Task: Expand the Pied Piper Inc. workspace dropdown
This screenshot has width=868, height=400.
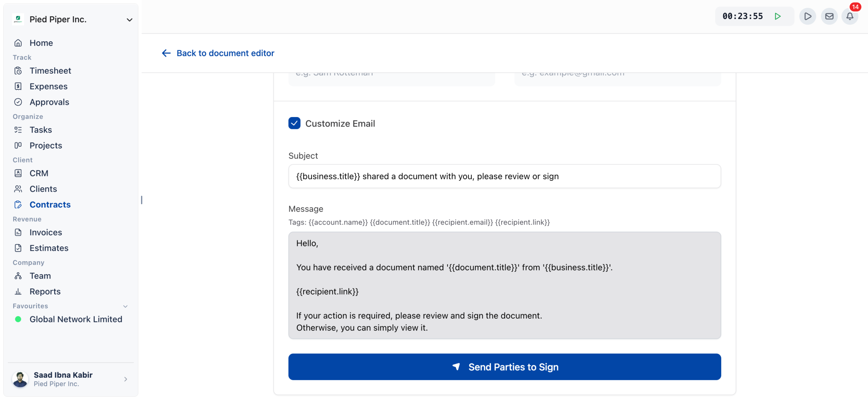Action: click(x=129, y=20)
